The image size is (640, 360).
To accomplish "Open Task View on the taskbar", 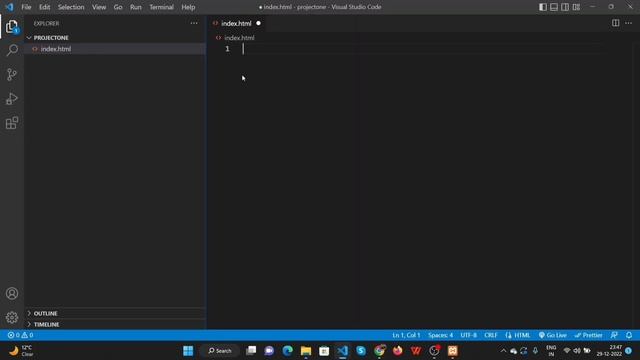I will (x=251, y=351).
